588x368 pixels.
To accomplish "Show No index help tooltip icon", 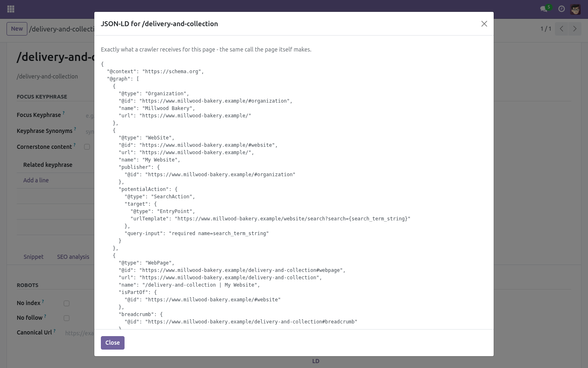I will [43, 301].
